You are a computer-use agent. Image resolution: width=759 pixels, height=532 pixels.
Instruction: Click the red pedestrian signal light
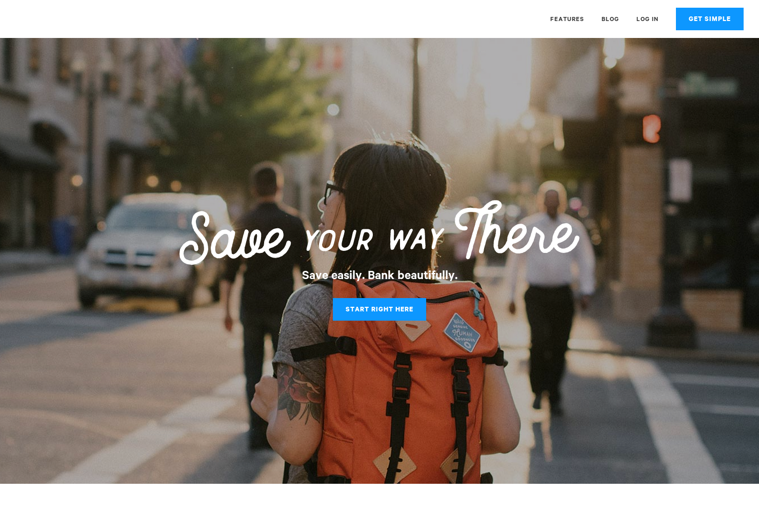651,128
